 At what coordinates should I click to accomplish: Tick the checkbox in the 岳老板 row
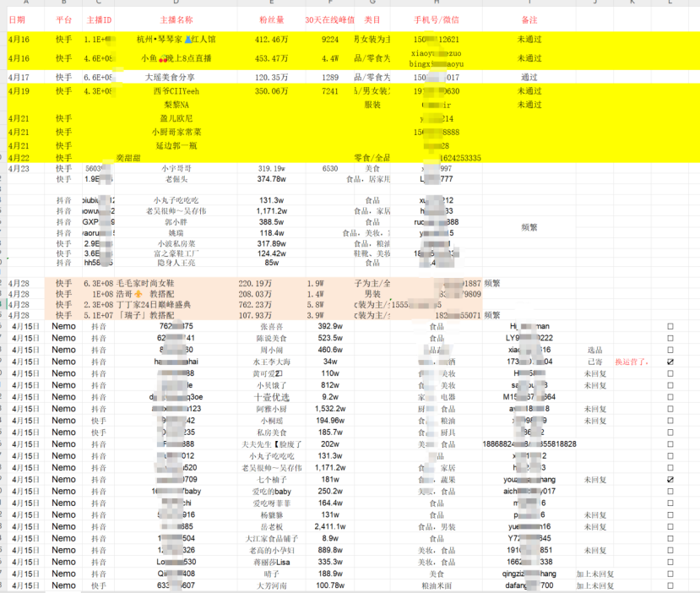670,526
